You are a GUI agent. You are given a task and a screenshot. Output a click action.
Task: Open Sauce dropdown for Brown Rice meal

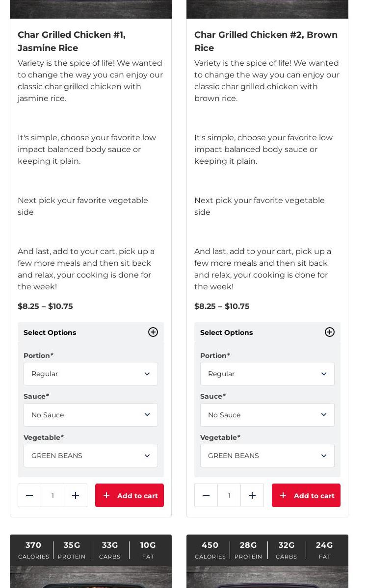coord(267,415)
